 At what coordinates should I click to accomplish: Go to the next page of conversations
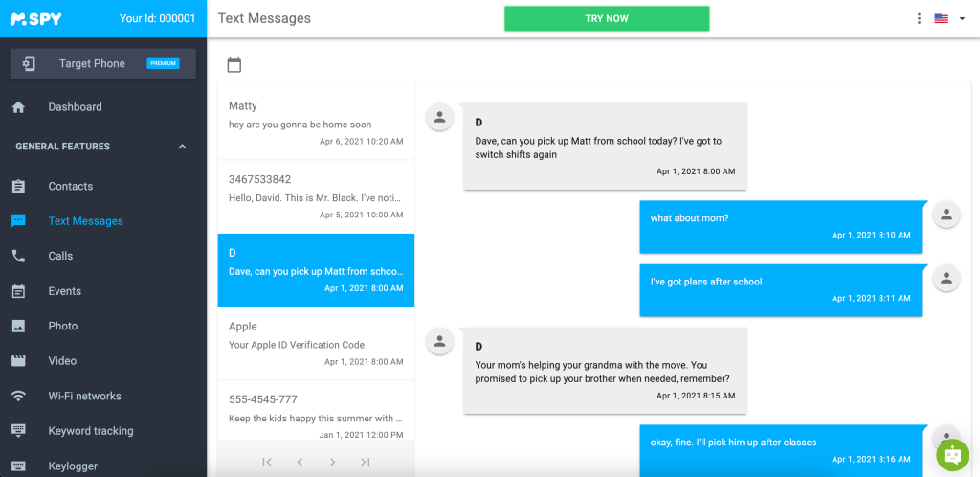click(332, 462)
